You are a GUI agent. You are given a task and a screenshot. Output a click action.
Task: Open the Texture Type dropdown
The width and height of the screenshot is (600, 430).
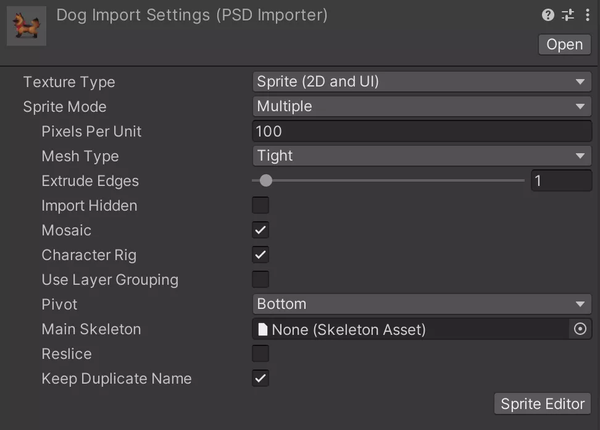point(421,82)
